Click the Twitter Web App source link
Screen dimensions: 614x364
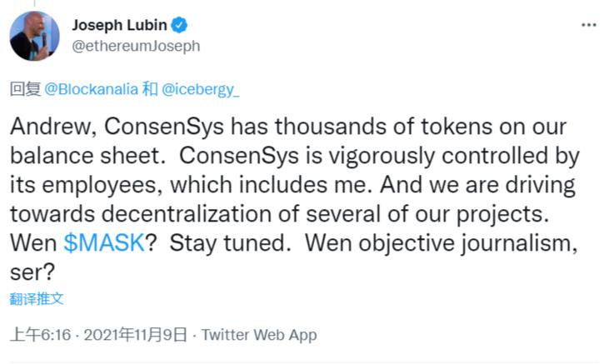pos(259,335)
